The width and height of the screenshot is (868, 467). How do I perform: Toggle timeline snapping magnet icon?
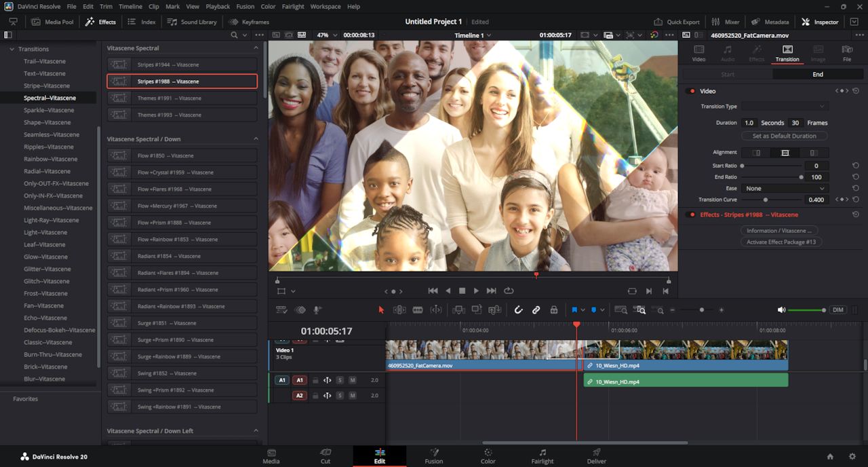click(518, 310)
